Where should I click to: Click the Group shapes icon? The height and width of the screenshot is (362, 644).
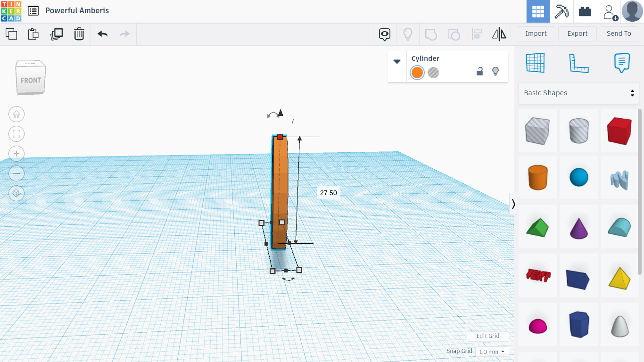[431, 34]
